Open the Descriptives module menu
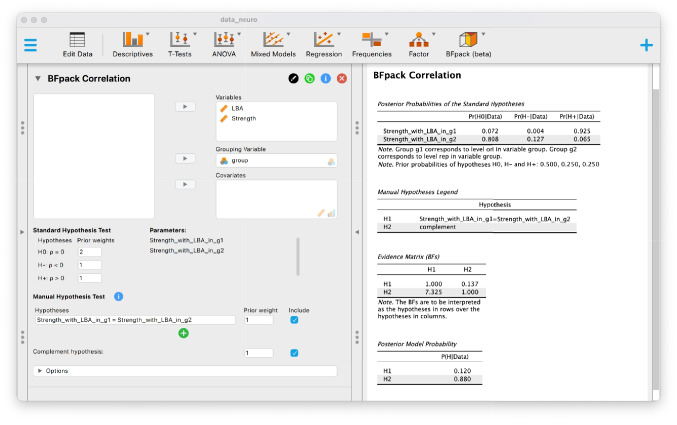 (133, 45)
